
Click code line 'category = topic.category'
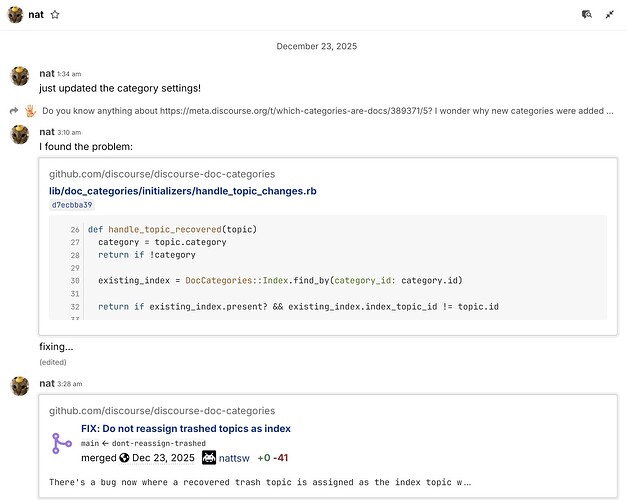[162, 242]
